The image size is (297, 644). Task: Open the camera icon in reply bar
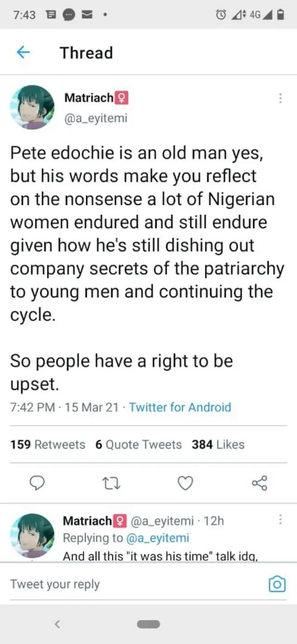coord(277,584)
